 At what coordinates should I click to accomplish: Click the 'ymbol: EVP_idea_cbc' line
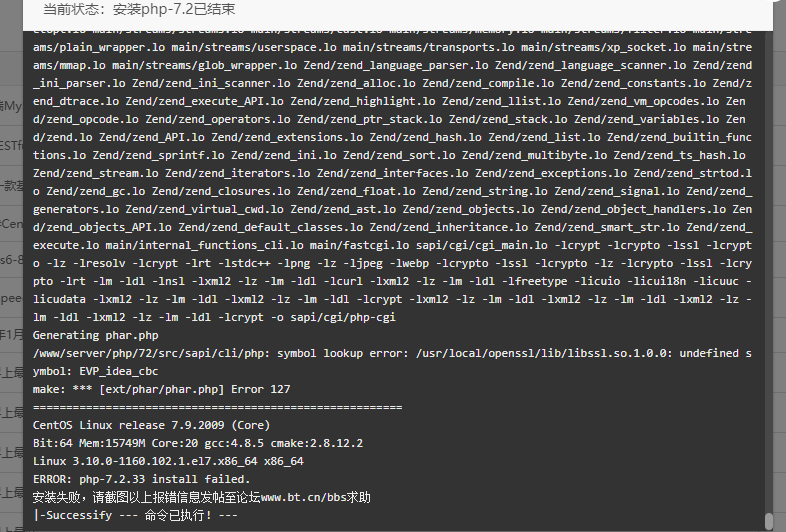(x=96, y=372)
